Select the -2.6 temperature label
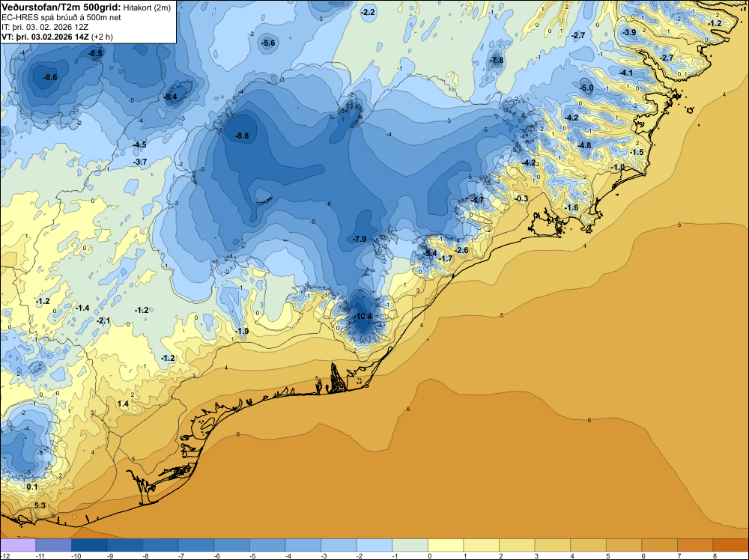 [x=462, y=250]
